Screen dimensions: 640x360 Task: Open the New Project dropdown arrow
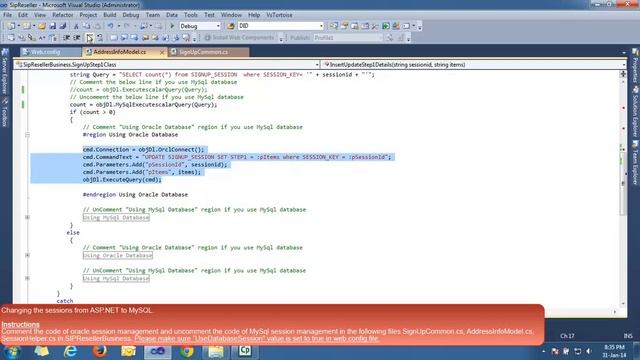tap(18, 26)
